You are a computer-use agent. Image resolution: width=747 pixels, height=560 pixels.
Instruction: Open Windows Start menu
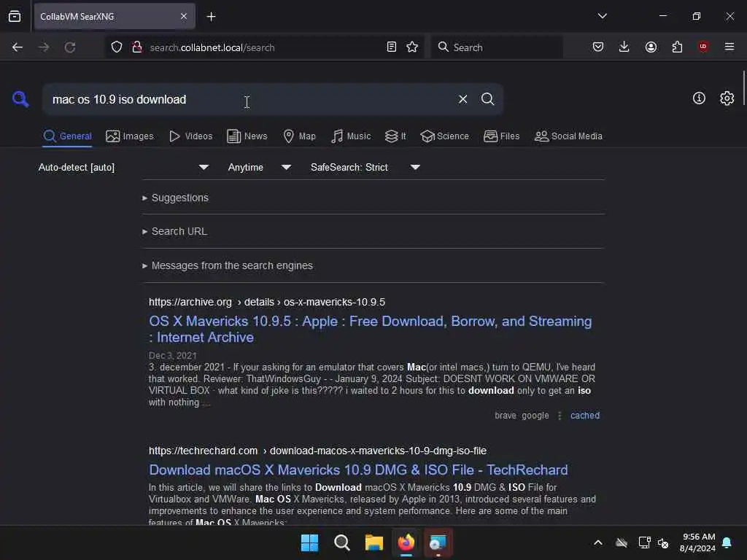pyautogui.click(x=309, y=542)
